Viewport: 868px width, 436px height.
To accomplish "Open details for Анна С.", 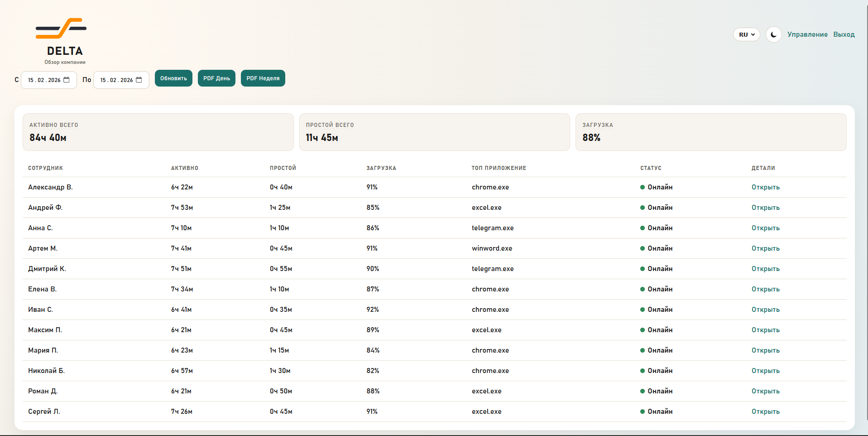I will pyautogui.click(x=765, y=228).
